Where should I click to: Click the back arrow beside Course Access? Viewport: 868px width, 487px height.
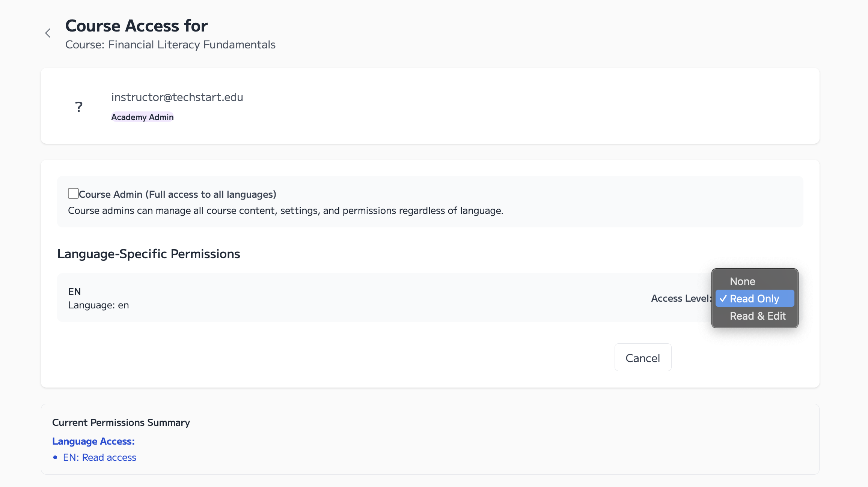pyautogui.click(x=48, y=33)
